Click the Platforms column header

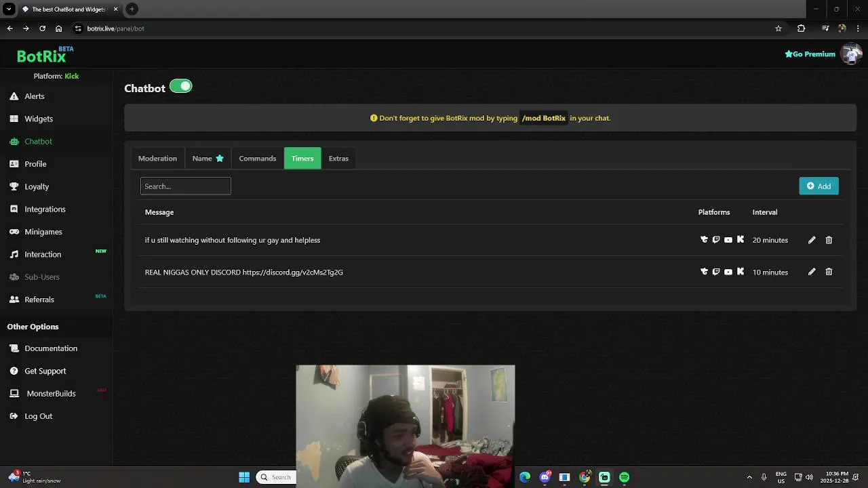pyautogui.click(x=714, y=212)
